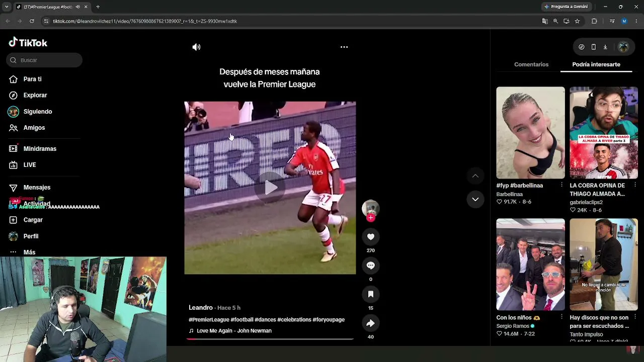The image size is (644, 362).
Task: Open the Amigos section
Action: (34, 128)
